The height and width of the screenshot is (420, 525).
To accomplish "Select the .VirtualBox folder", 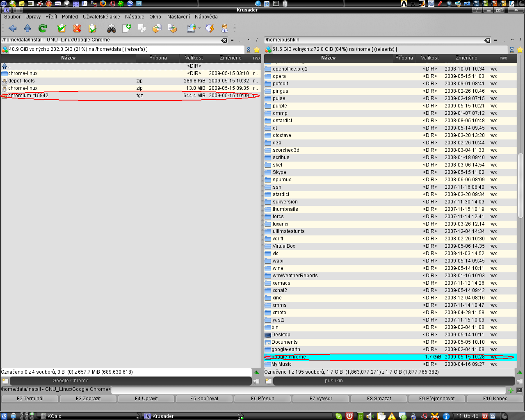I will pyautogui.click(x=390, y=246).
